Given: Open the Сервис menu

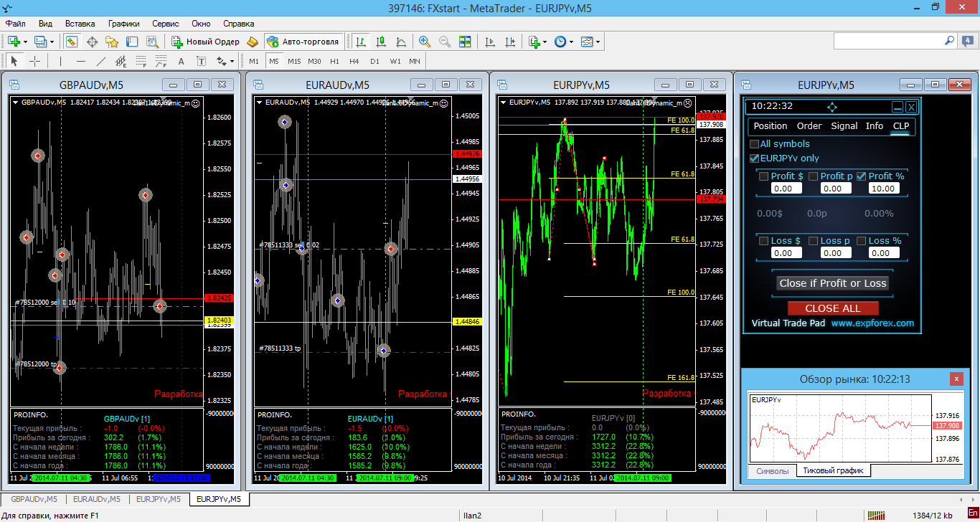Looking at the screenshot, I should (x=166, y=24).
